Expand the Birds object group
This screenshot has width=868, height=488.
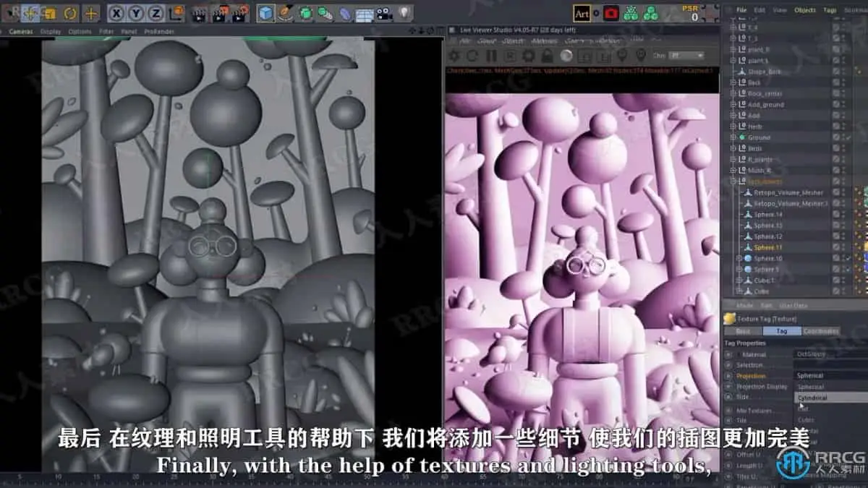click(733, 148)
